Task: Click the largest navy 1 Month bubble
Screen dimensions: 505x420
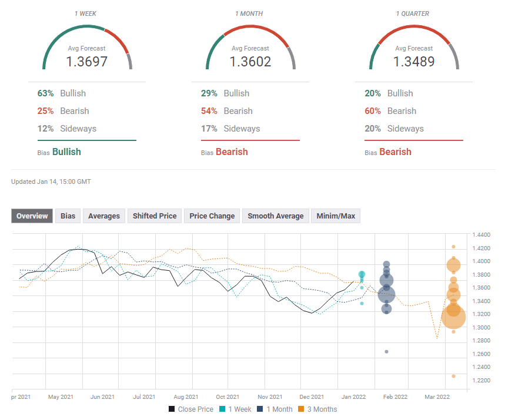Action: point(386,294)
